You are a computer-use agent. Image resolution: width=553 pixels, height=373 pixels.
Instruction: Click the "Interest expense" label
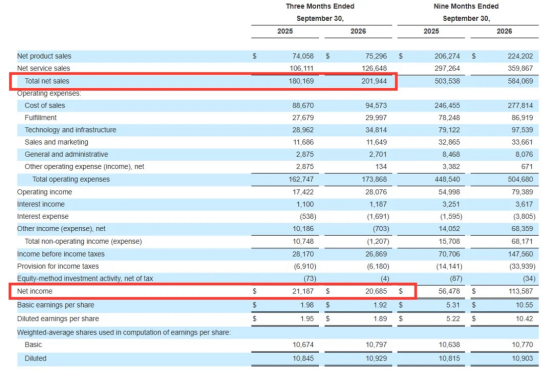pyautogui.click(x=43, y=216)
